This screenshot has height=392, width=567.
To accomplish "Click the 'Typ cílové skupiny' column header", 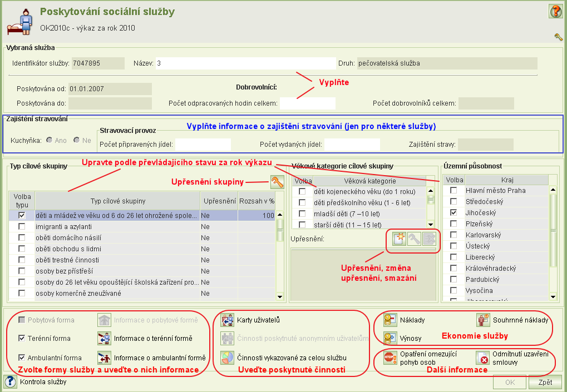I will point(118,201).
